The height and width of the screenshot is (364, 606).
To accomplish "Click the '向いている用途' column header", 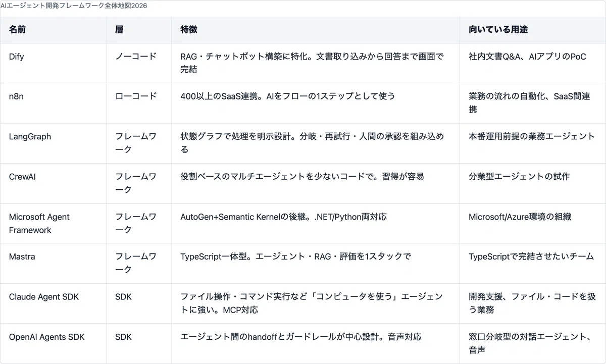I will point(533,30).
